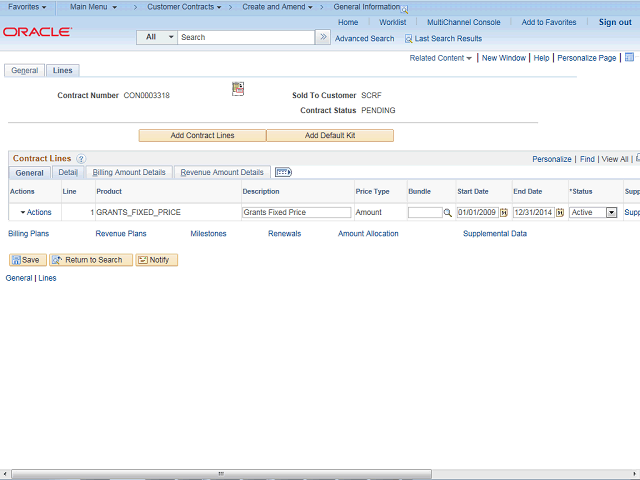Click the Personalize link in Contract Lines

coord(551,159)
